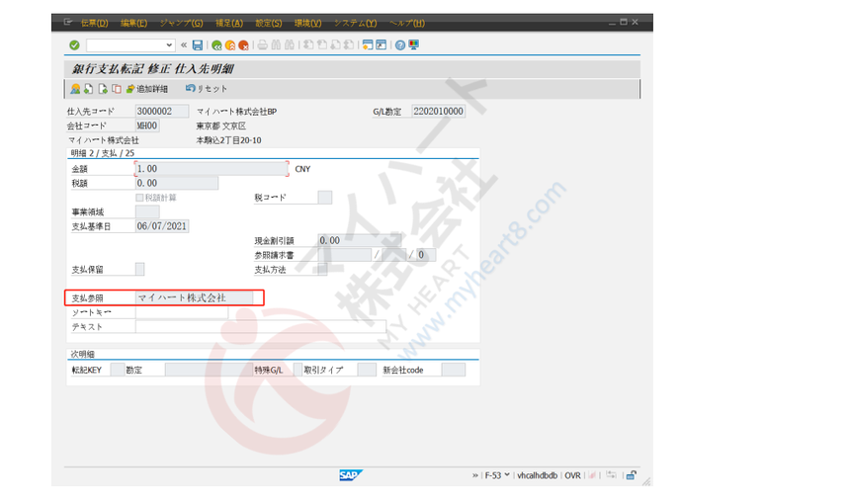The image size is (850, 504).
Task: Open the command field dropdown
Action: (x=169, y=45)
